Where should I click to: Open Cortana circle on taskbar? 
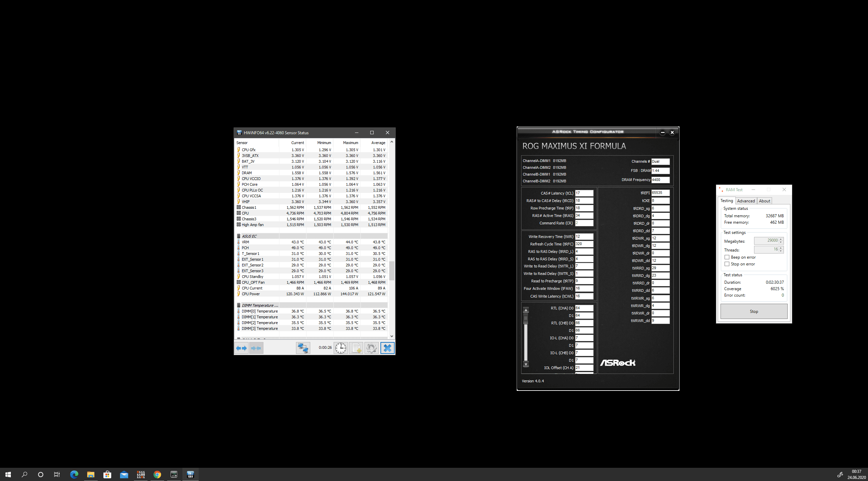click(x=41, y=475)
